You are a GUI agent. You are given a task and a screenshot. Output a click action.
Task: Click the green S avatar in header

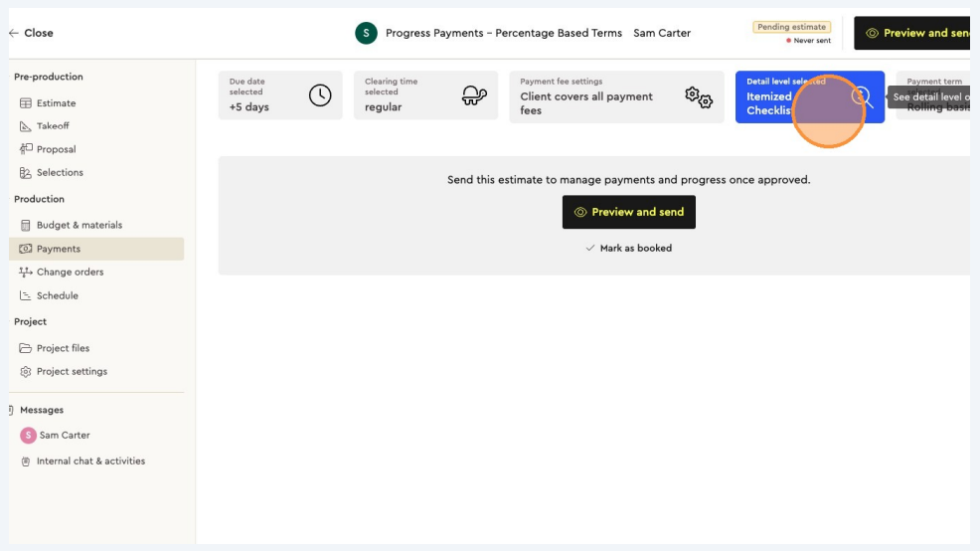pos(366,33)
